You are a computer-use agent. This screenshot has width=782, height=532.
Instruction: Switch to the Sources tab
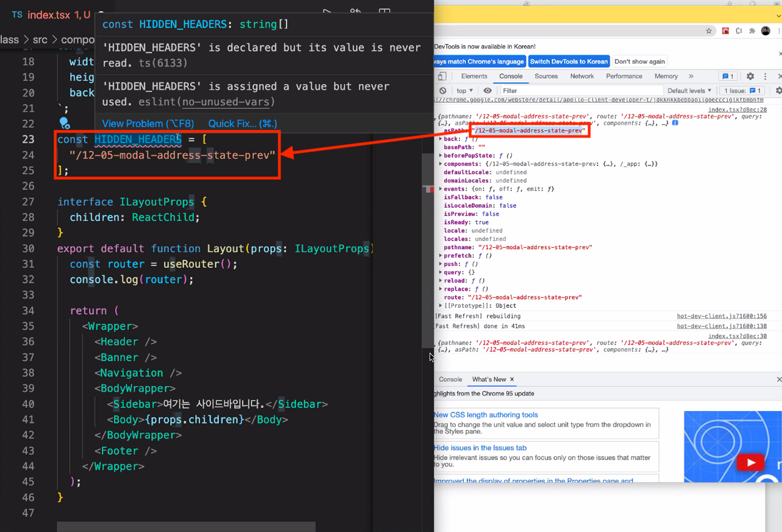point(546,76)
